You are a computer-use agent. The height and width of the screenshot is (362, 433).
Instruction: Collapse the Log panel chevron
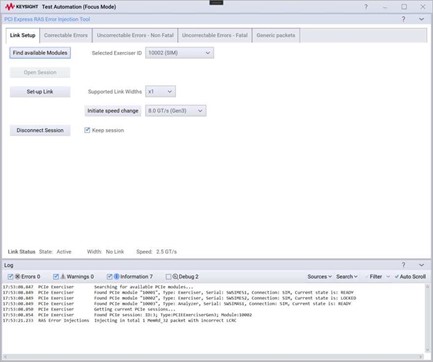coord(422,265)
